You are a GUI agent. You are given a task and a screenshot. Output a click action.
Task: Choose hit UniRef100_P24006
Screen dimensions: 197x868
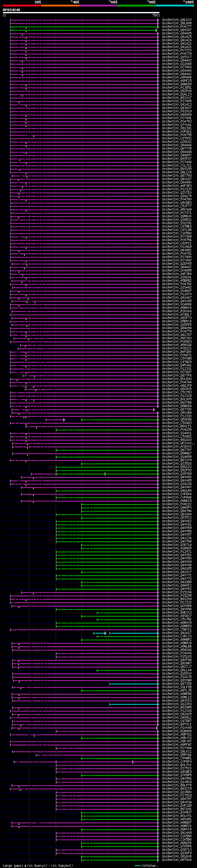177,653
